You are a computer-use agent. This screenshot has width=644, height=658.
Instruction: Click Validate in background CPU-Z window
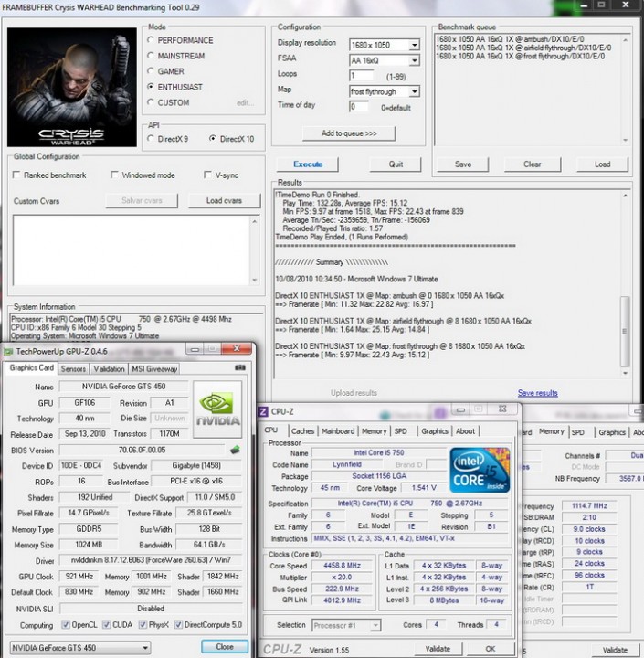click(x=615, y=650)
